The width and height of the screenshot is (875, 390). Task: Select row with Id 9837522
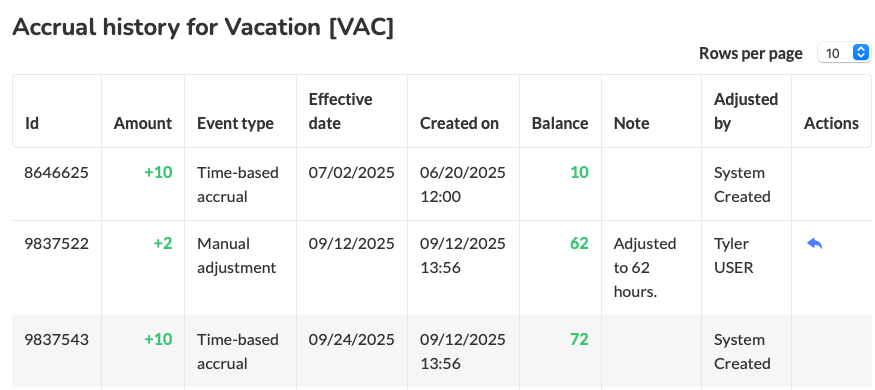pyautogui.click(x=441, y=268)
